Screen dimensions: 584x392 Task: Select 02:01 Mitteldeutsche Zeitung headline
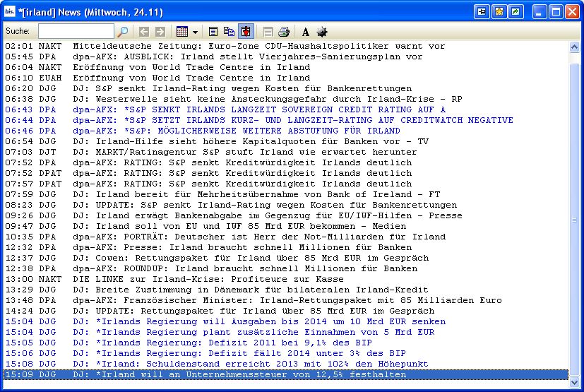point(286,46)
